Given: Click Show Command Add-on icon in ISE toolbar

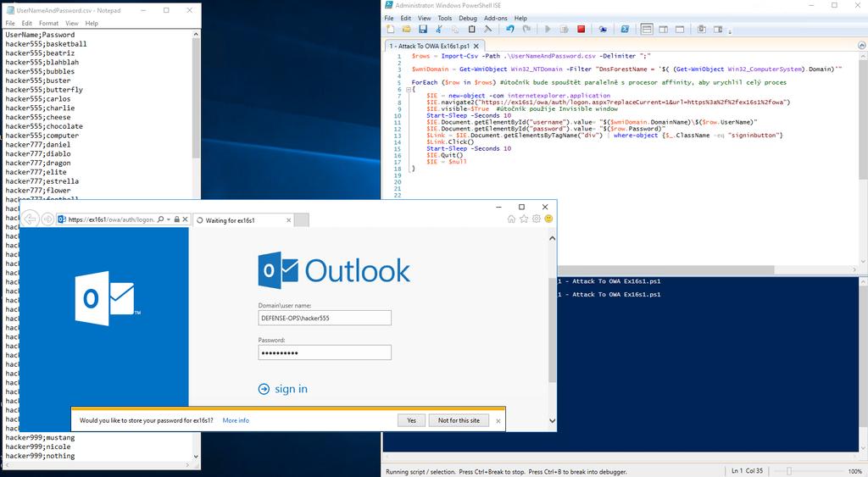Looking at the screenshot, I should tap(718, 30).
